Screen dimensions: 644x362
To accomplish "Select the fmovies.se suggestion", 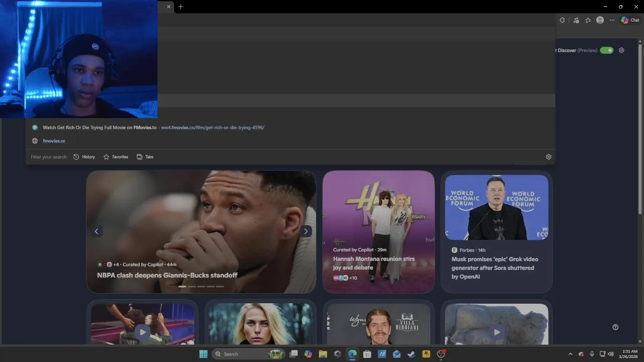I will 291,141.
